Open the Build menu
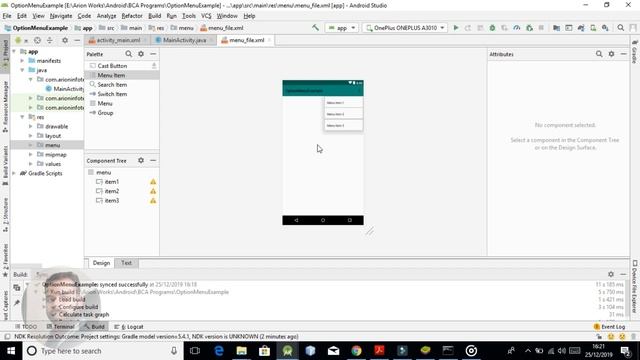The width and height of the screenshot is (640, 360). coord(154,16)
